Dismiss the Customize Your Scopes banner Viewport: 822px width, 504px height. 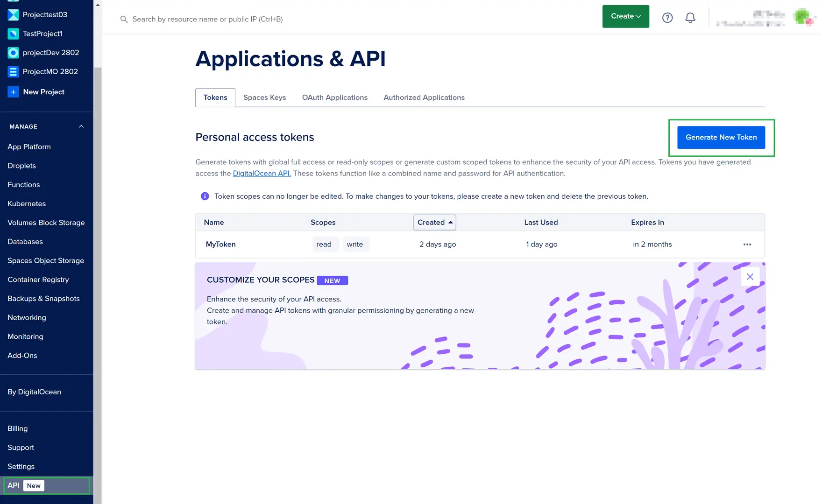pos(750,277)
